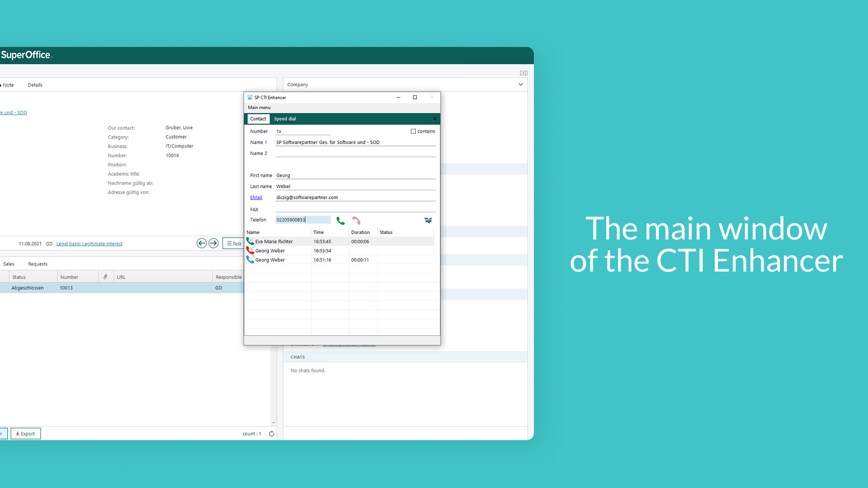Select the call at 16:51:16
Screen dimensions: 868x488
(340, 260)
